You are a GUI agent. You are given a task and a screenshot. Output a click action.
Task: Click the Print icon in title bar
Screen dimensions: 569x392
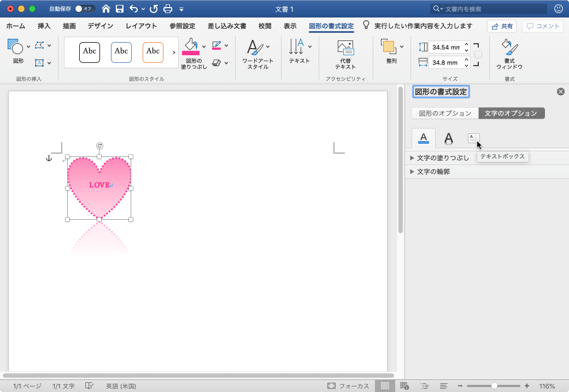click(x=168, y=9)
